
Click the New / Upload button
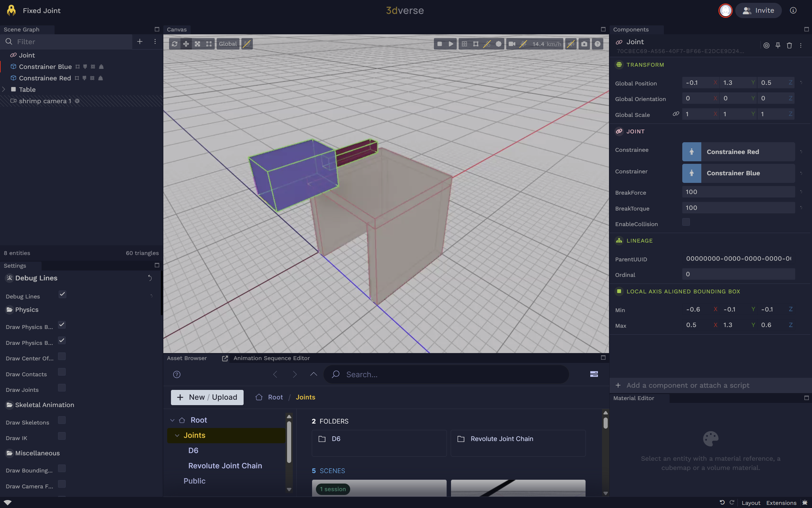(207, 397)
